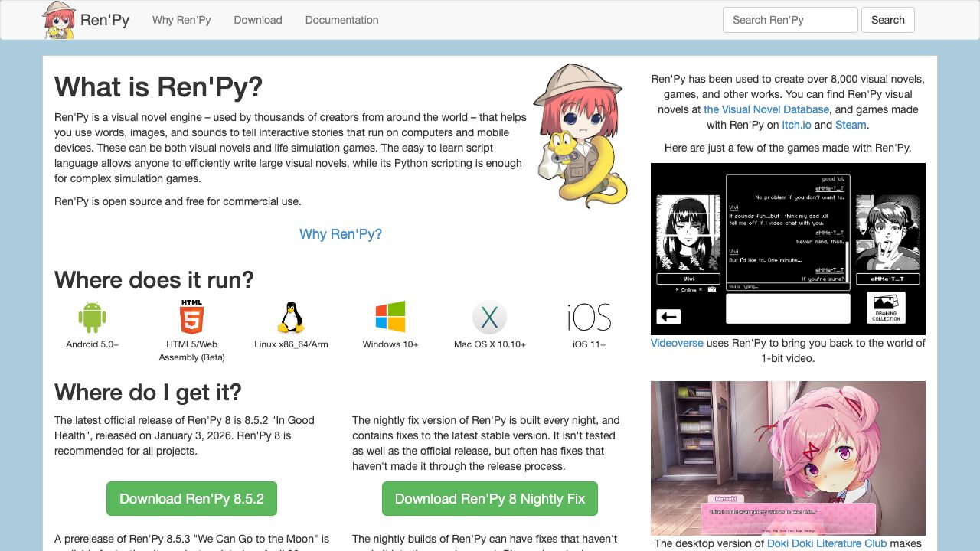
Task: Click the 'iOS 11+' label
Action: (x=590, y=344)
